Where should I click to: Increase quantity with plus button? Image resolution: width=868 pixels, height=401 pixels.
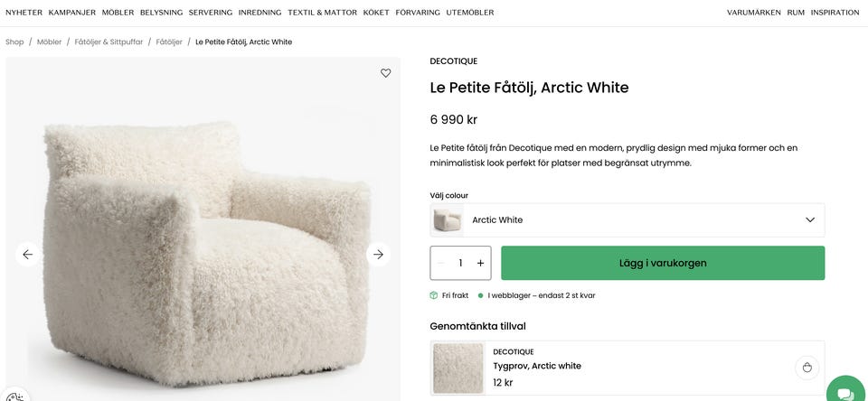[x=480, y=263]
